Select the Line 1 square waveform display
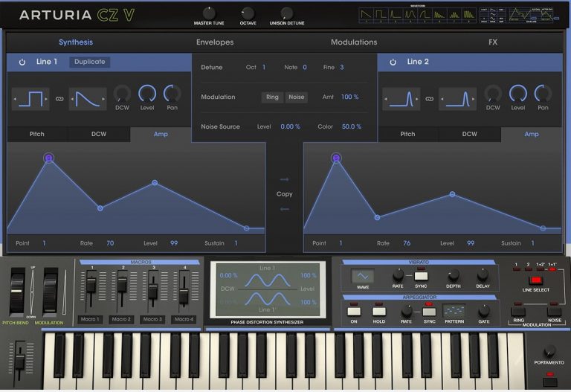This screenshot has height=392, width=571. [30, 99]
